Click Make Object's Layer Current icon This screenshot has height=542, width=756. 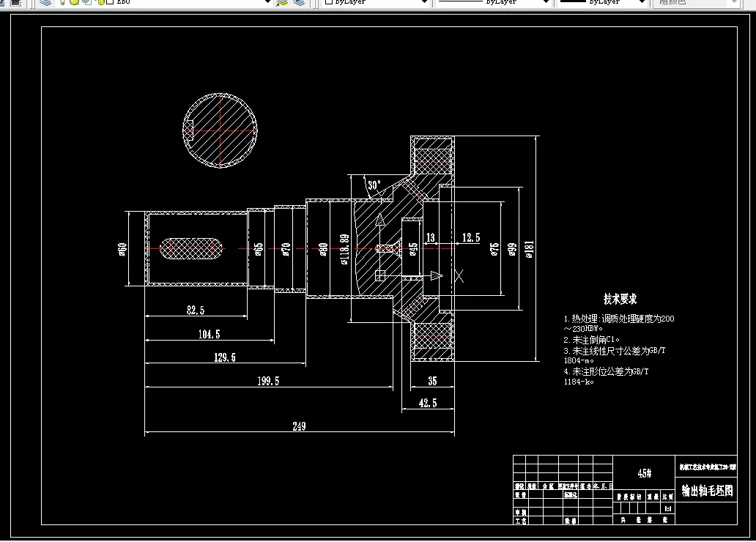coord(283,2)
